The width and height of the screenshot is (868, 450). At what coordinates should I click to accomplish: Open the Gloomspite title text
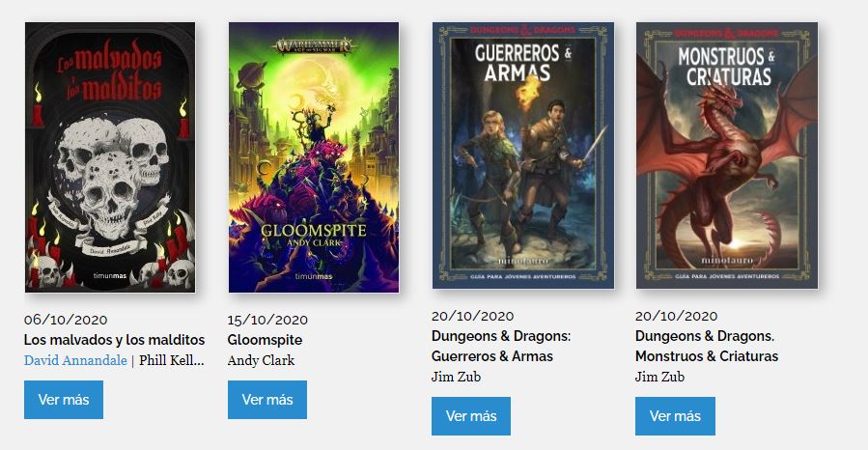tap(266, 340)
